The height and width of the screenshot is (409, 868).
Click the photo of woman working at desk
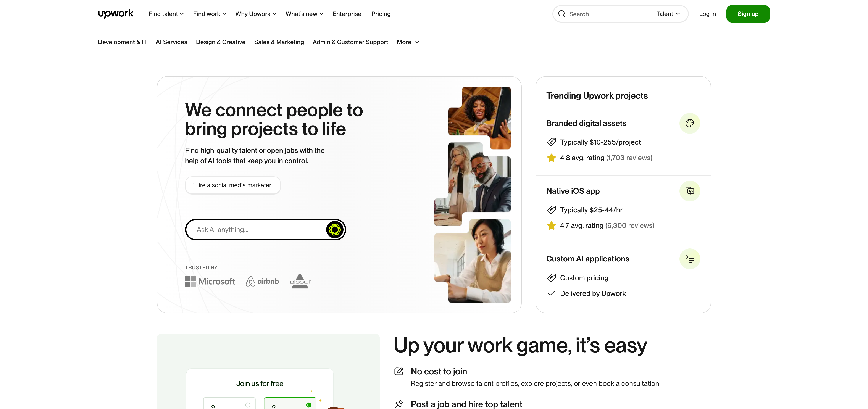click(x=472, y=261)
